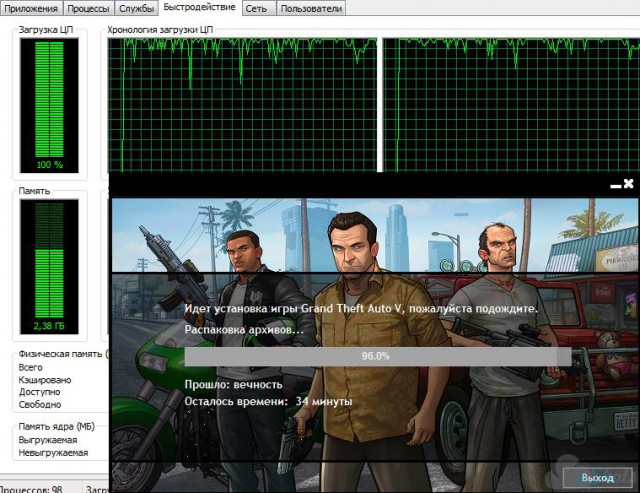Image resolution: width=640 pixels, height=493 pixels.
Task: Click the CPU load gauge showing 100 %
Action: [x=49, y=105]
